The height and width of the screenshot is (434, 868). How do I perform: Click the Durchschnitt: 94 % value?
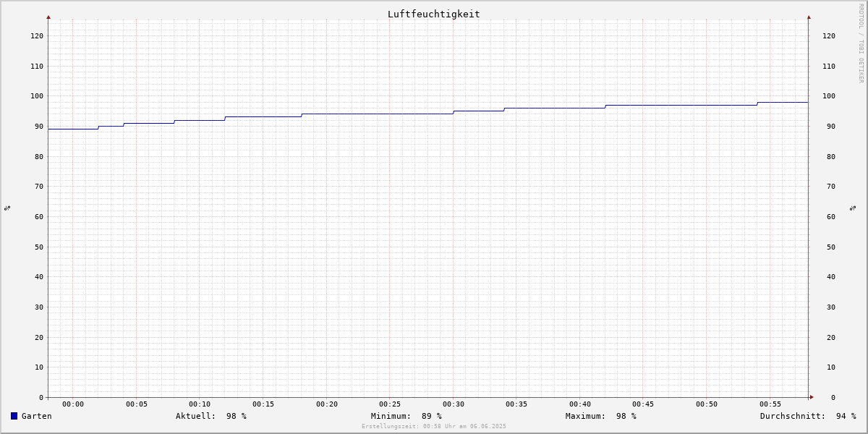point(808,416)
